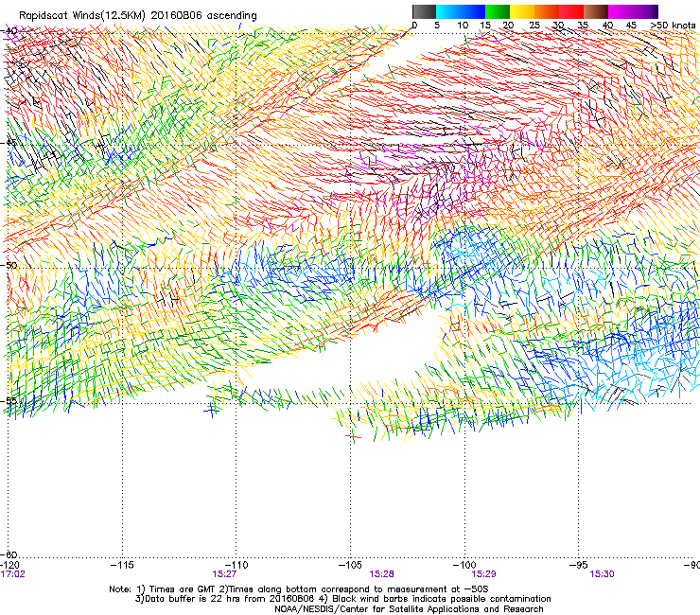
Task: Click the red 30-35 knots legend swatch
Action: 571,11
